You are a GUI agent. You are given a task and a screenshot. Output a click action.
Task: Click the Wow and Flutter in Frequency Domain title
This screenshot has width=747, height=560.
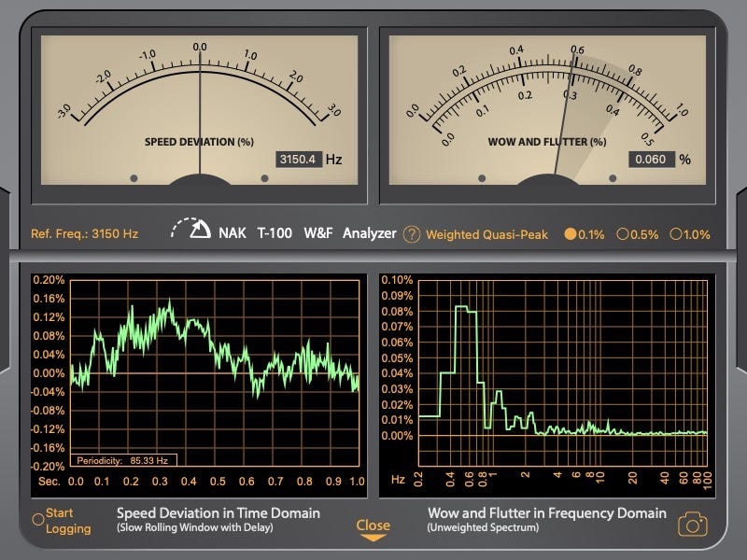(x=547, y=512)
